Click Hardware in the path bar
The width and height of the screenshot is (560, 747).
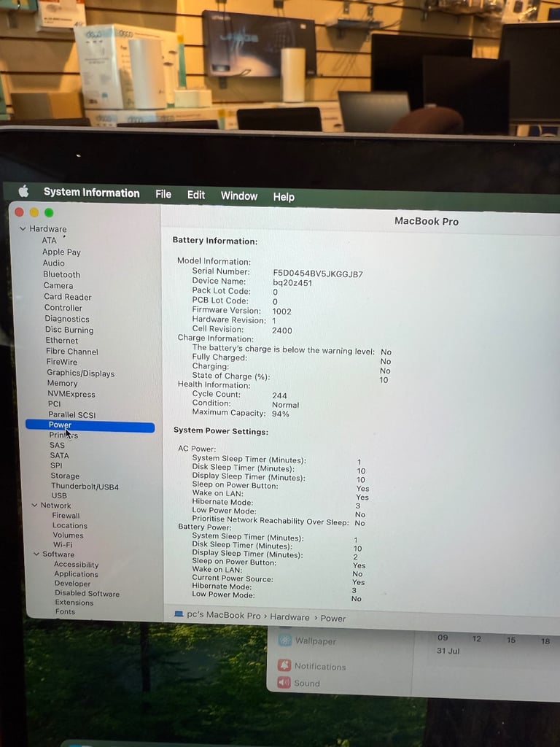289,617
